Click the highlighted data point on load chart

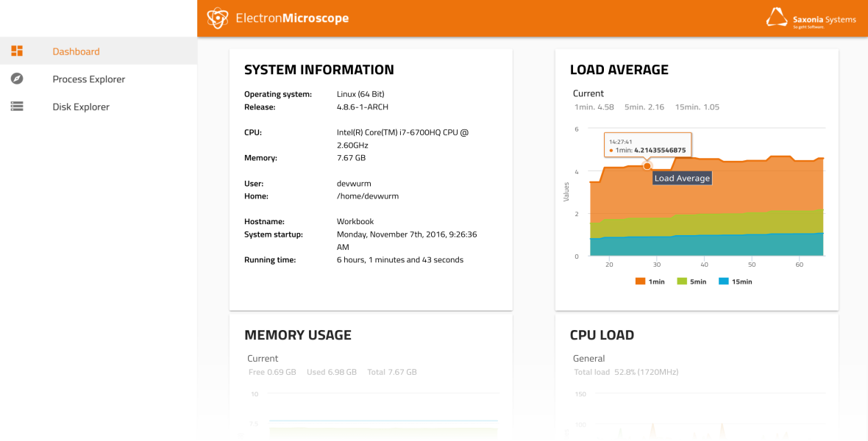click(647, 166)
